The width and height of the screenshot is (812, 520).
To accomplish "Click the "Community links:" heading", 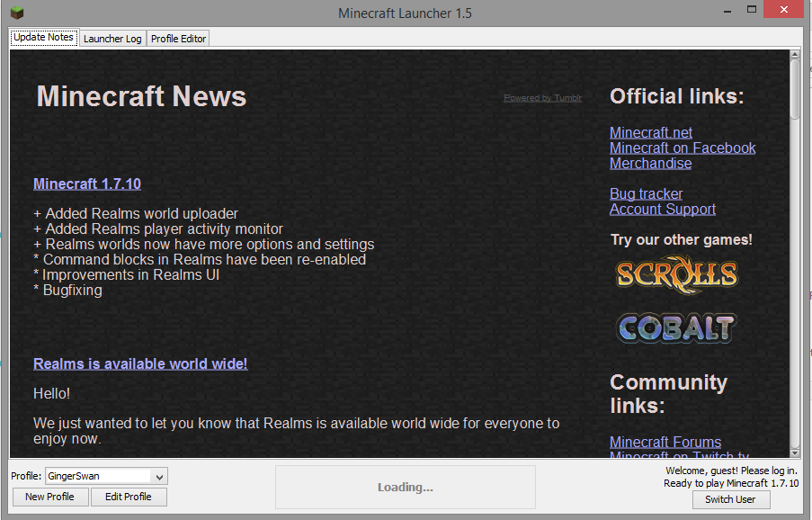I will pyautogui.click(x=668, y=394).
